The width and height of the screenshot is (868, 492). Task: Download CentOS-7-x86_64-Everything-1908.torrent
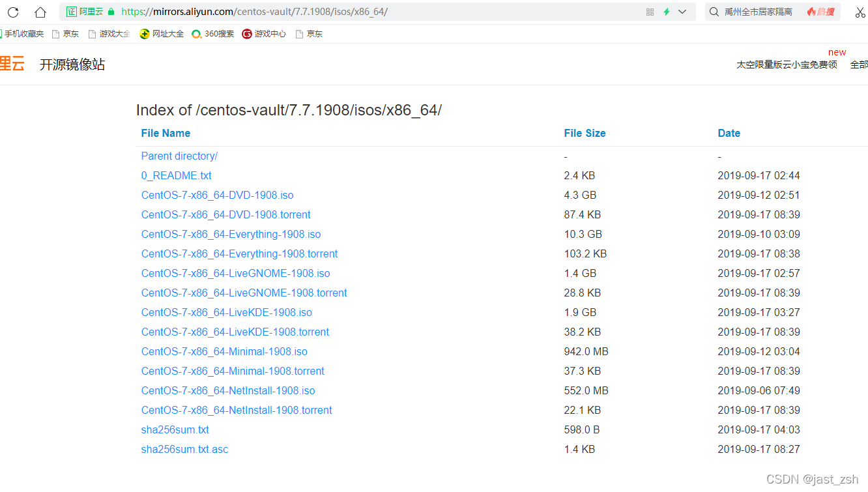click(239, 253)
